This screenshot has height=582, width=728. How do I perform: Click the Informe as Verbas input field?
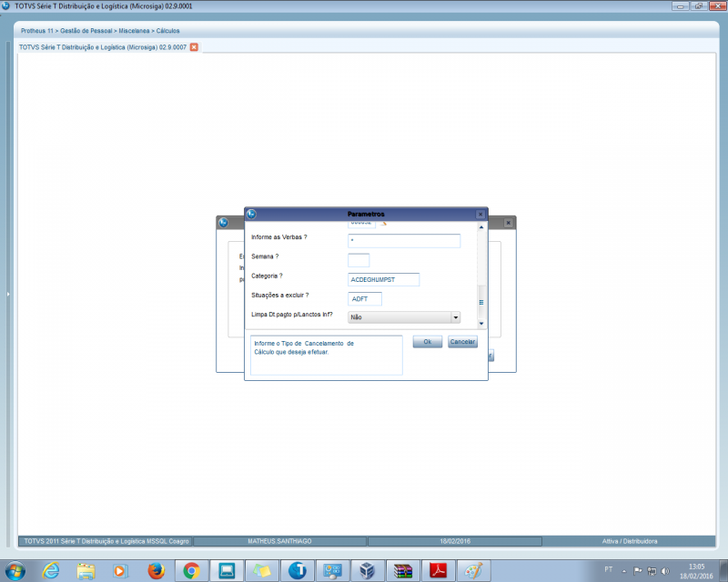click(x=404, y=240)
